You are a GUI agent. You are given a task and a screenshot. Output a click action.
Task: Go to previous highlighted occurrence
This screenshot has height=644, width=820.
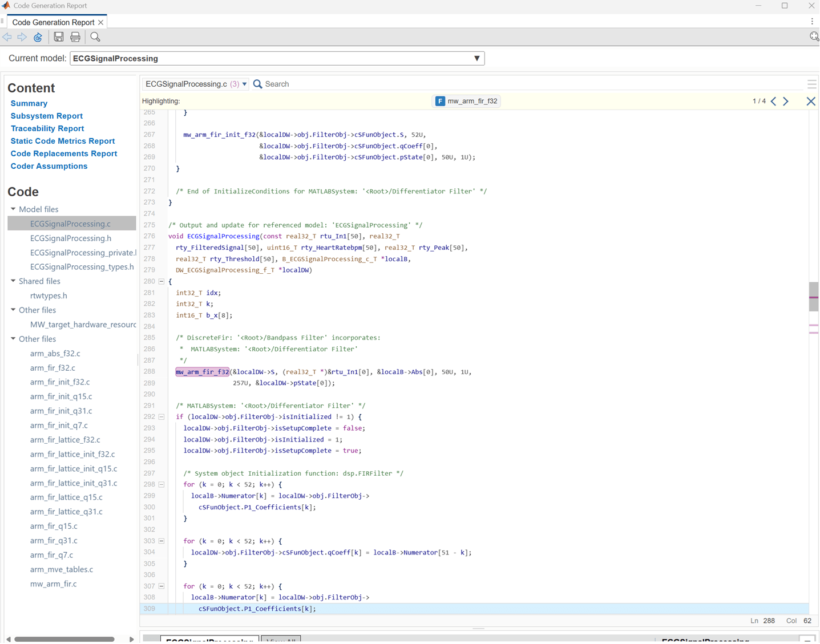774,101
